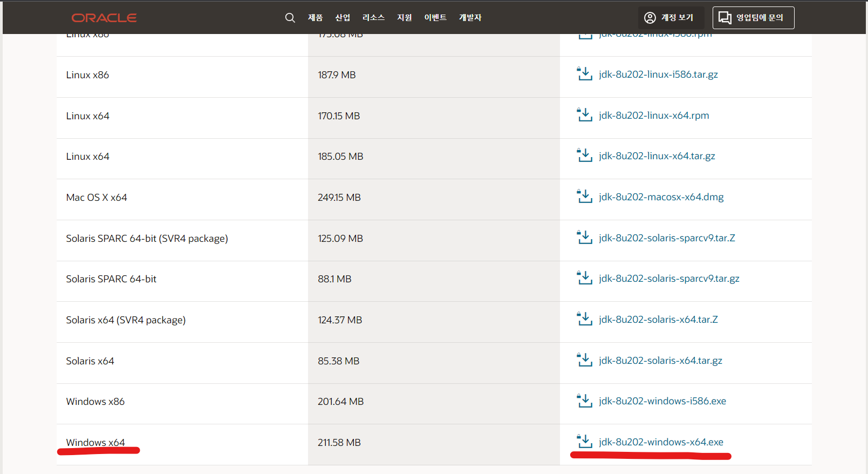Select 'Solaris x64' in the 85.38 MB row

pos(90,361)
